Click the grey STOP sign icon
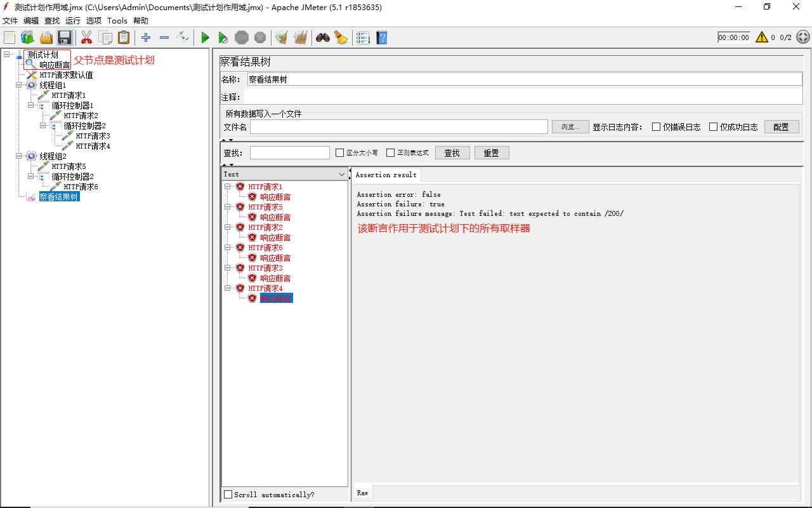This screenshot has width=812, height=508. [x=242, y=37]
